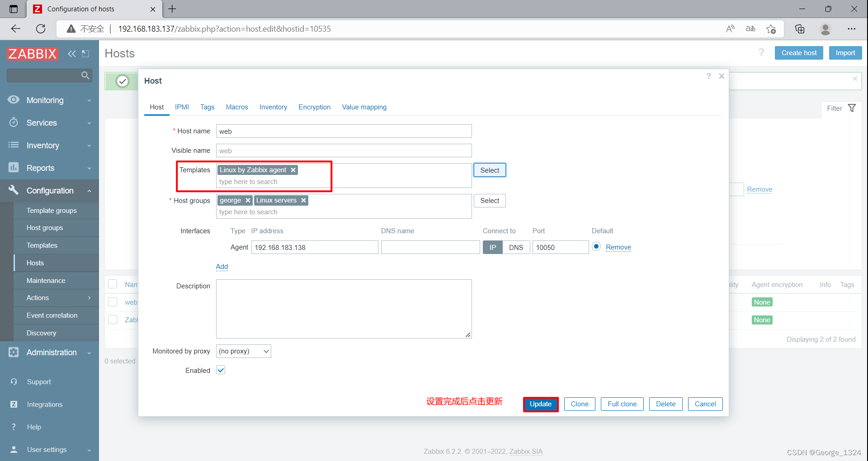Viewport: 868px width, 461px height.
Task: Click the Monitoring eye icon
Action: coord(14,100)
